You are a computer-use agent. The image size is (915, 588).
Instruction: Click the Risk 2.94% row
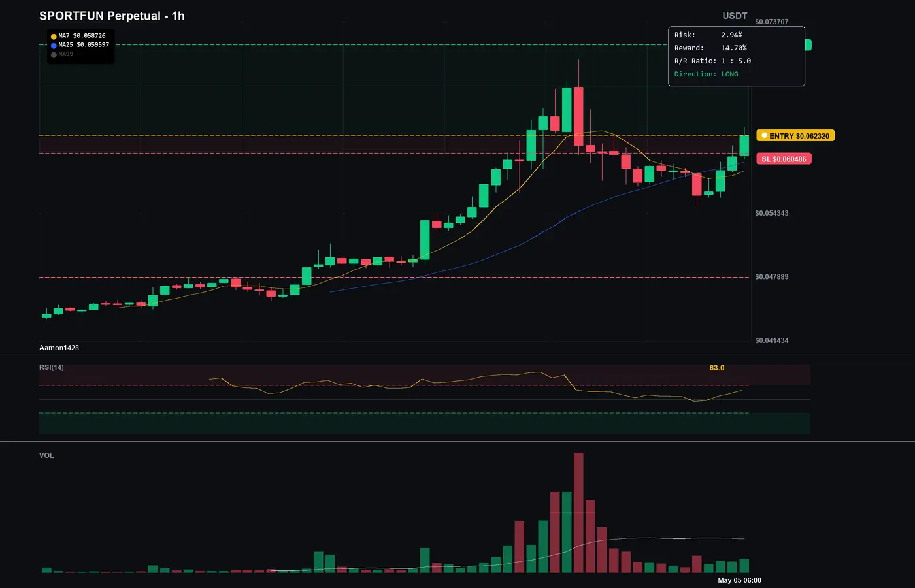click(x=708, y=35)
